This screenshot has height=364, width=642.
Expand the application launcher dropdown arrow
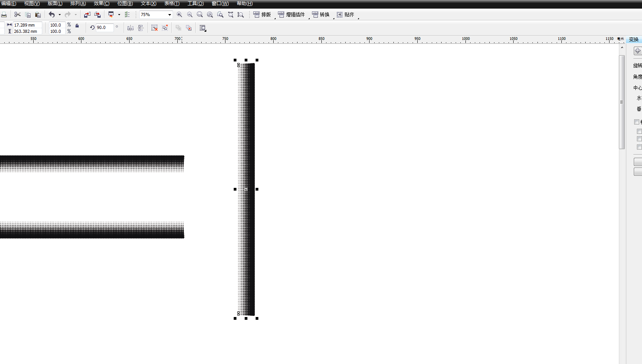(119, 14)
